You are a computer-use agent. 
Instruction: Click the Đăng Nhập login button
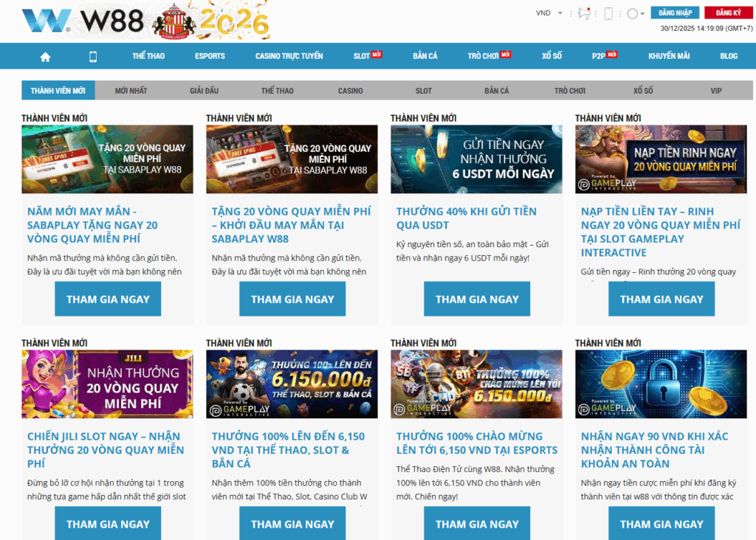675,13
